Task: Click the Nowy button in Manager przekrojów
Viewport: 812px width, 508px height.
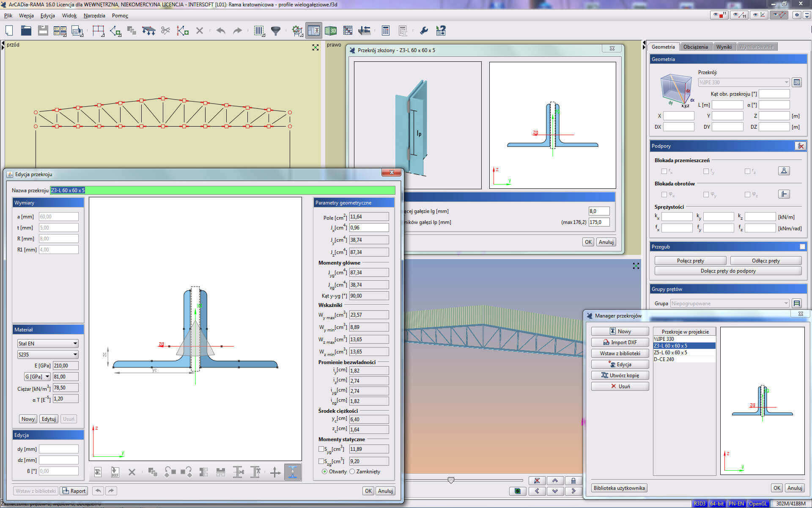Action: pos(621,331)
